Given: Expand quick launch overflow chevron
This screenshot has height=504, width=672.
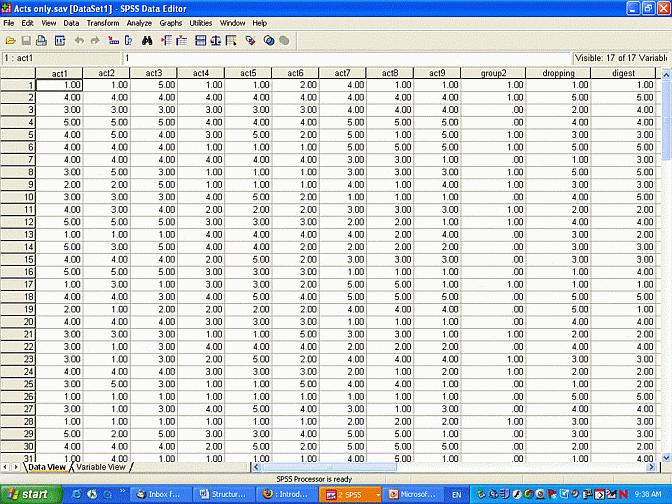Looking at the screenshot, I should coord(122,491).
